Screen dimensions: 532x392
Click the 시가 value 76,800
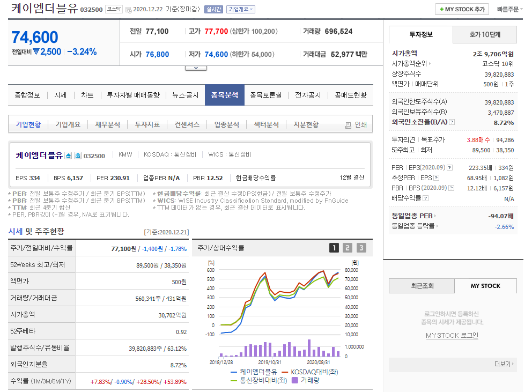click(x=157, y=54)
